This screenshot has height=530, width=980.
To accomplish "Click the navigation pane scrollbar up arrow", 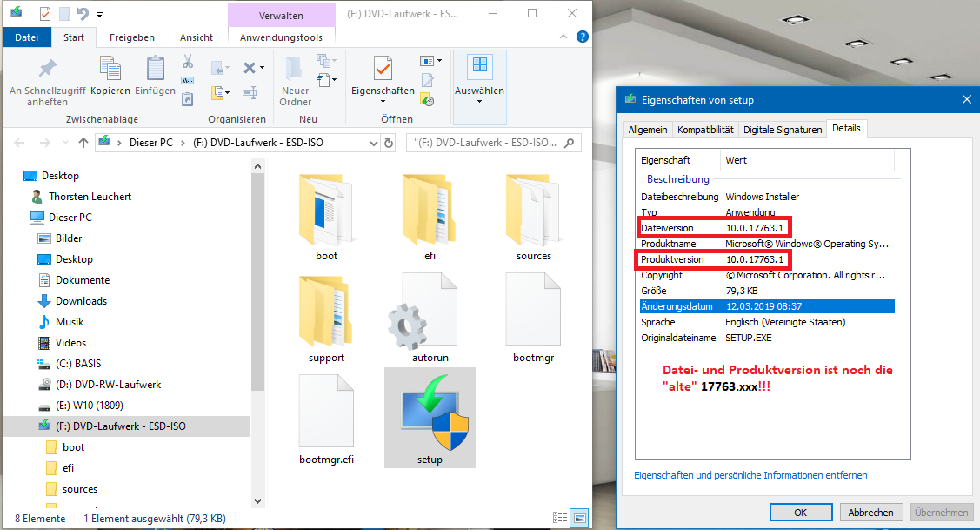I will click(x=257, y=166).
